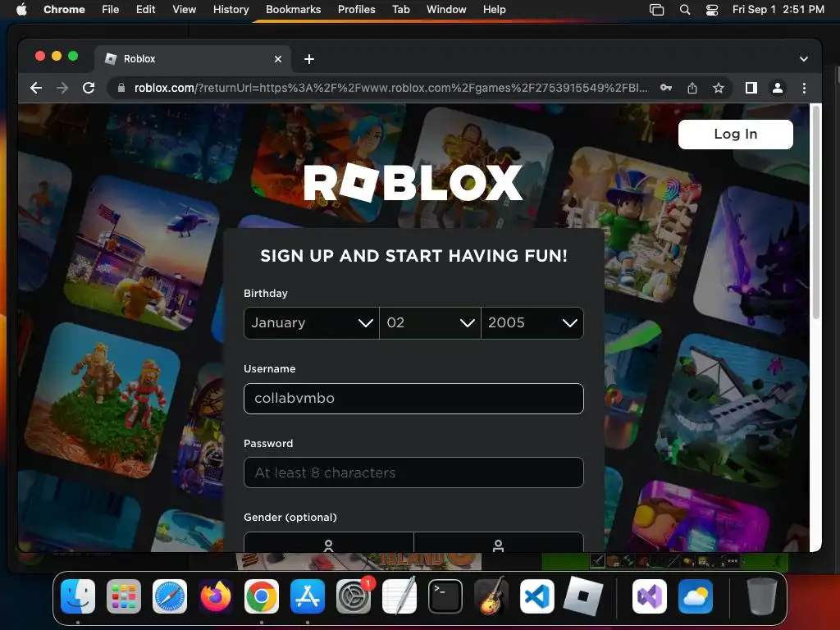Select the Roblox browser tab

(x=193, y=59)
